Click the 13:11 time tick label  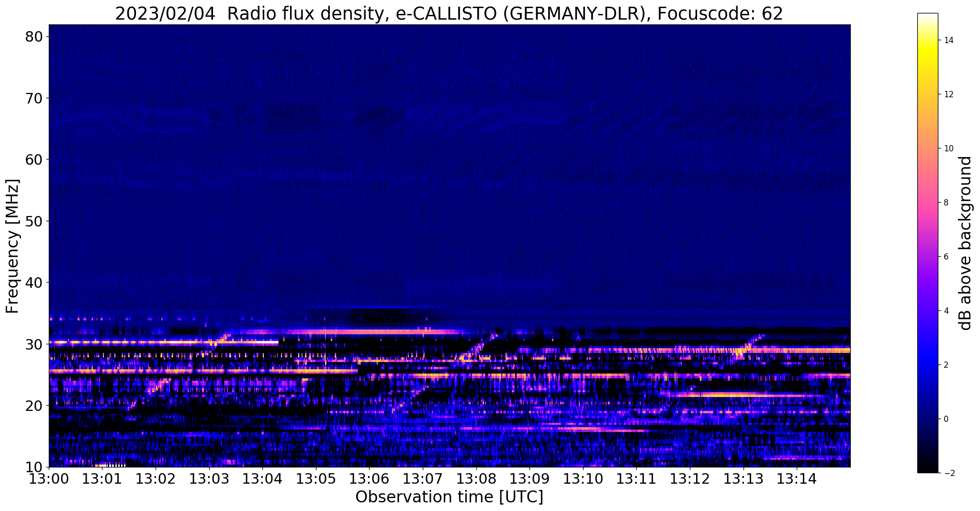(x=637, y=479)
